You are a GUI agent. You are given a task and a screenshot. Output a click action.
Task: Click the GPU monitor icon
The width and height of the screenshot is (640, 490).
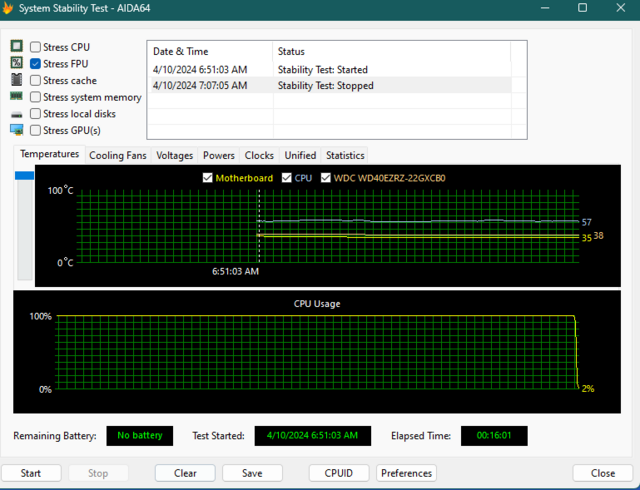(x=16, y=130)
